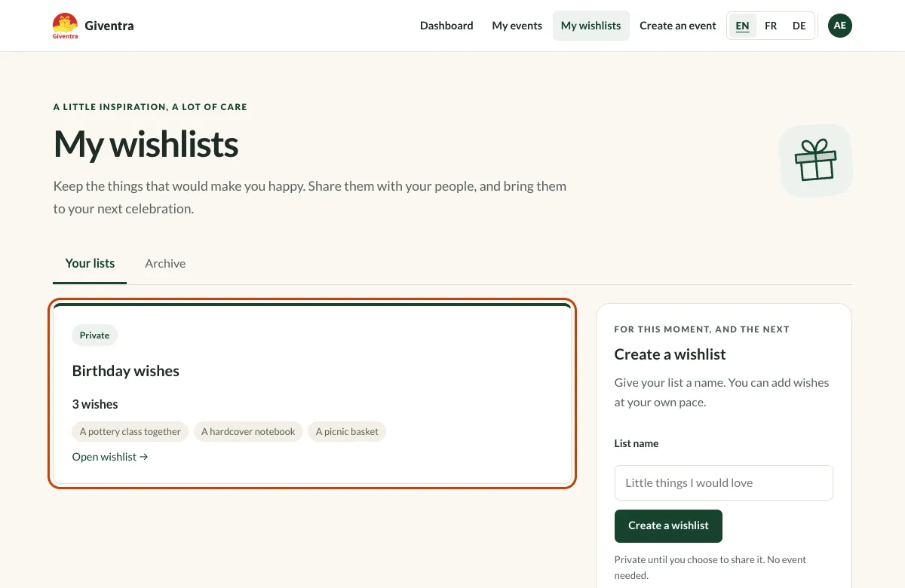This screenshot has width=905, height=588.
Task: Click the Birthday wishes title
Action: [126, 371]
